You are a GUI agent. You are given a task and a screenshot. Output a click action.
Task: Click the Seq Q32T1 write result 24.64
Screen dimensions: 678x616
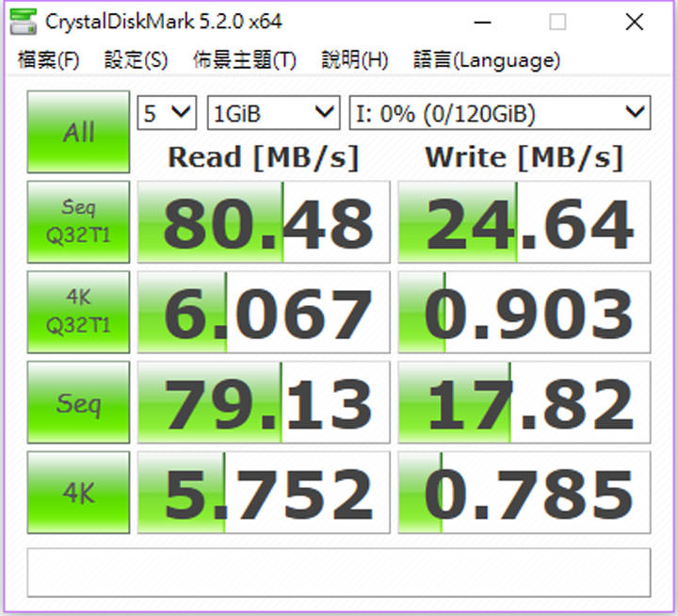coord(524,222)
